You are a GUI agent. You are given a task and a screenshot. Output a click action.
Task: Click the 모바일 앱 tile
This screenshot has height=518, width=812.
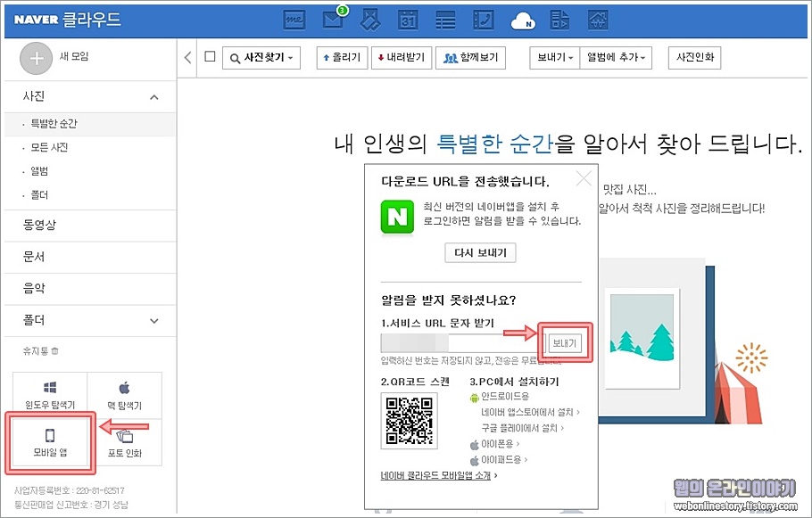click(x=50, y=442)
